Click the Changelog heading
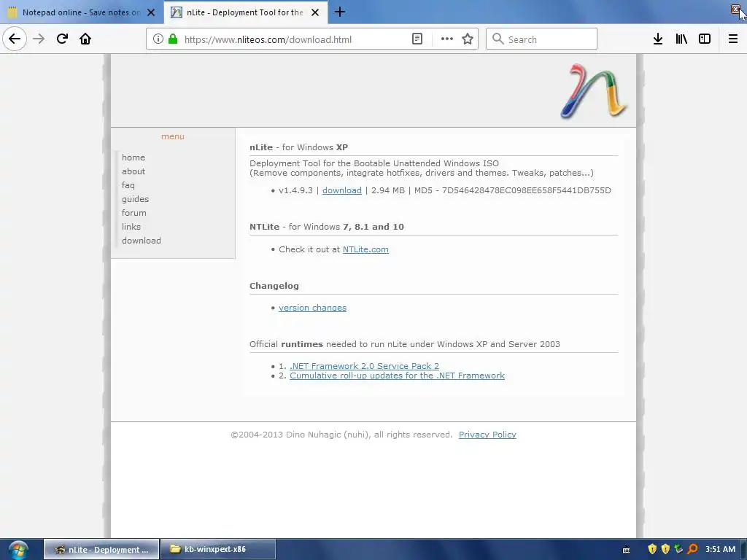The height and width of the screenshot is (560, 747). point(274,286)
